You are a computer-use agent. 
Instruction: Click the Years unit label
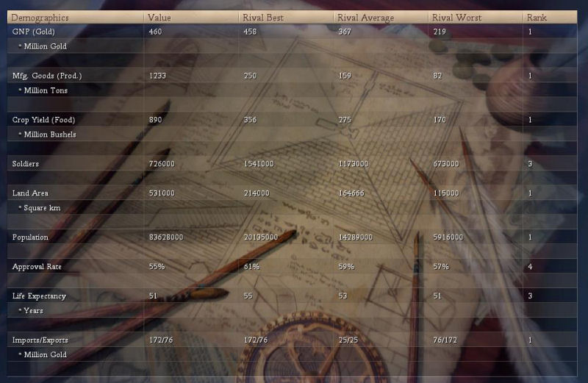pyautogui.click(x=33, y=311)
